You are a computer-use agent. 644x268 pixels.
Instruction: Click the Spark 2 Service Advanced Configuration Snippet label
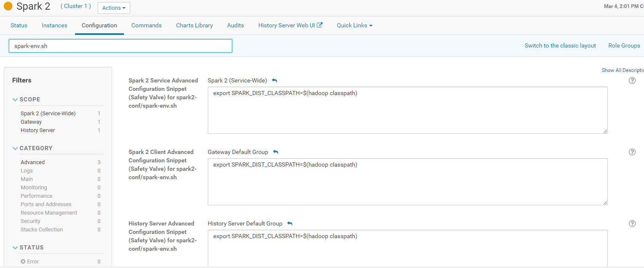pos(163,93)
